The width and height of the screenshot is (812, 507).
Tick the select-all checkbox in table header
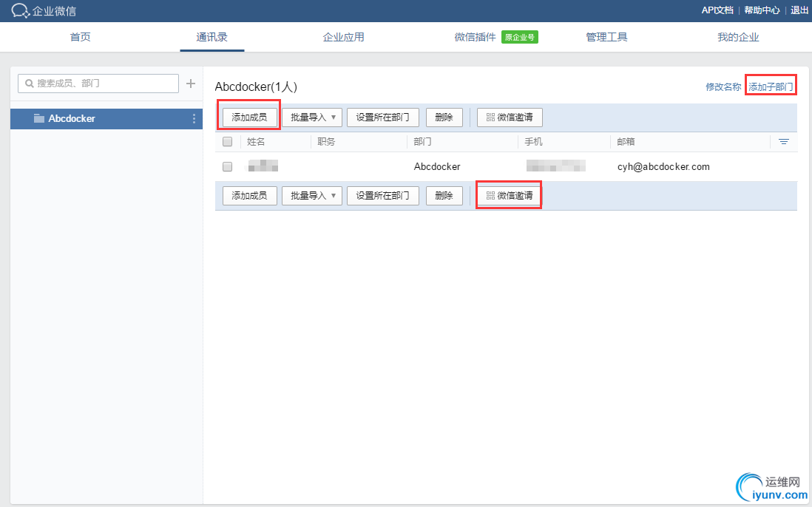point(227,141)
